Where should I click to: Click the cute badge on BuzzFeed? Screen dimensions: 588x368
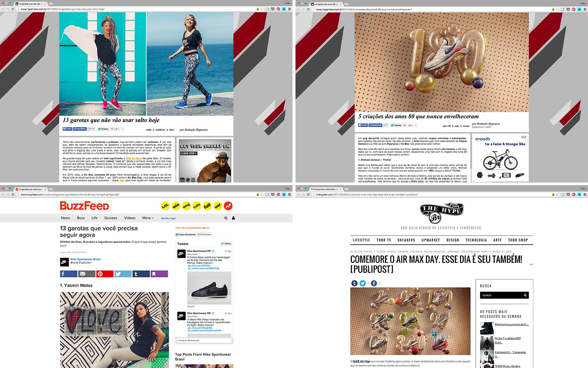pyautogui.click(x=197, y=206)
